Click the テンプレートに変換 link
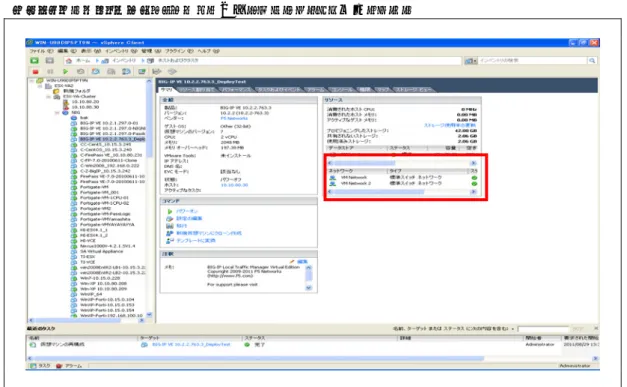The width and height of the screenshot is (627, 387). [x=196, y=240]
